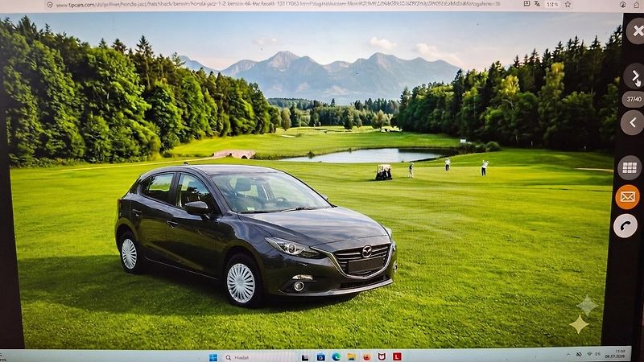Viewport: 644px width, 362px height.
Task: View site information via the address bar lock icon
Action: pos(50,5)
